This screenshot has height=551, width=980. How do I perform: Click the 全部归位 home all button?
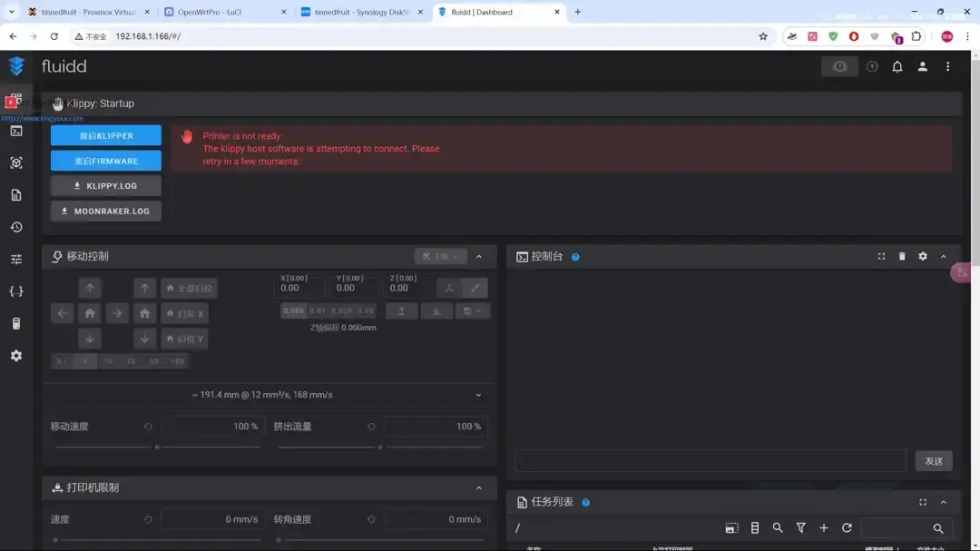click(x=189, y=289)
